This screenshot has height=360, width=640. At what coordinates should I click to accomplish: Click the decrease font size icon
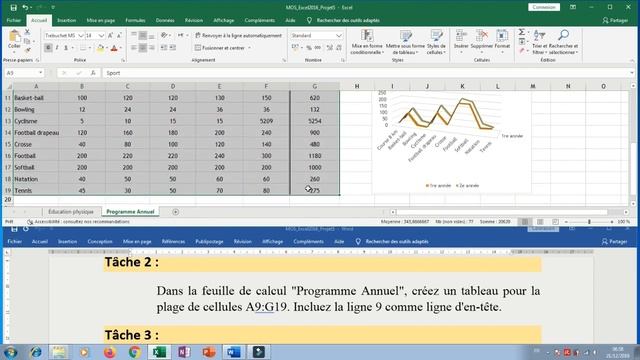[x=119, y=36]
